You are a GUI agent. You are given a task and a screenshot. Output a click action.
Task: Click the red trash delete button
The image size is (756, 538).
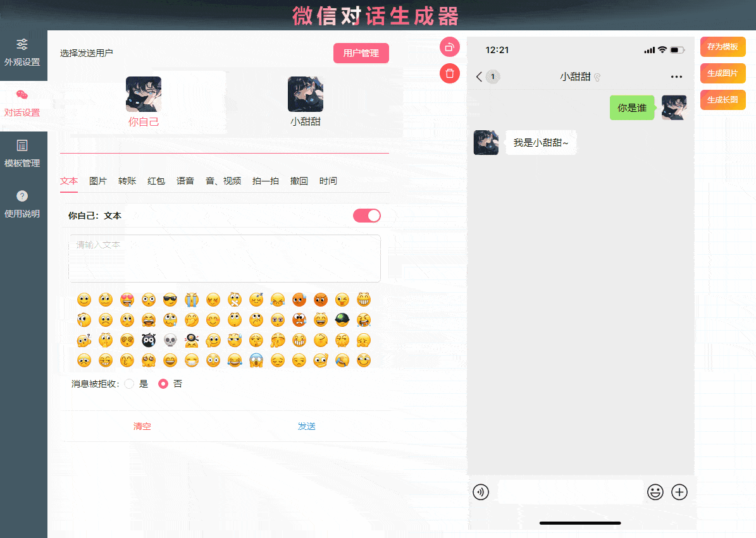pyautogui.click(x=449, y=73)
